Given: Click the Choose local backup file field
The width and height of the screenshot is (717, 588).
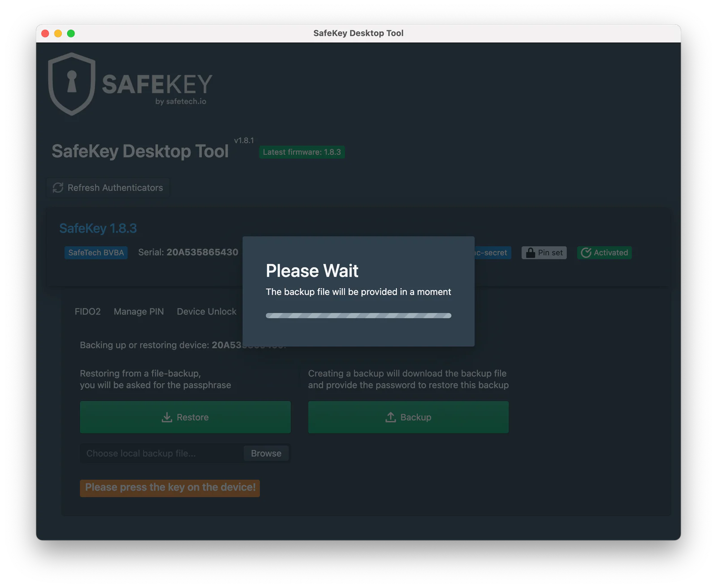Looking at the screenshot, I should (162, 454).
